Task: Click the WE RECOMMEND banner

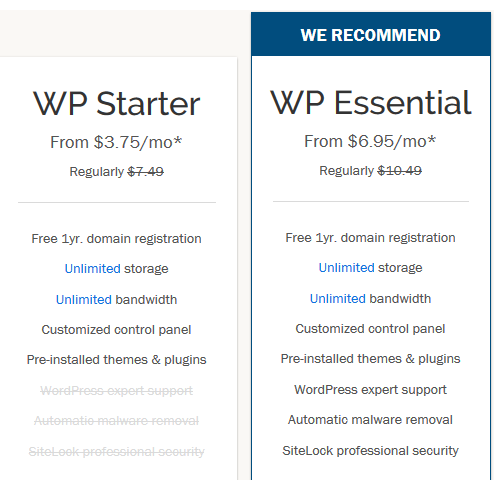Action: (x=370, y=34)
